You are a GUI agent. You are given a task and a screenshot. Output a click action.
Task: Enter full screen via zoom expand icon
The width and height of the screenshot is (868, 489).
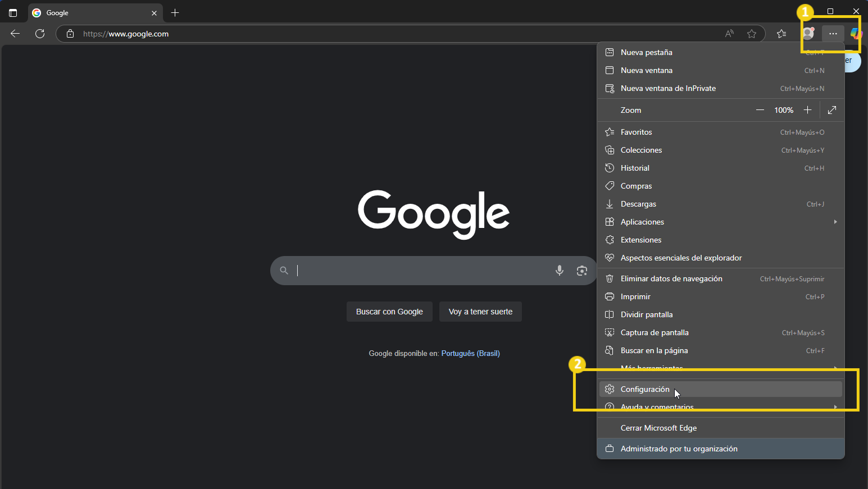(832, 110)
